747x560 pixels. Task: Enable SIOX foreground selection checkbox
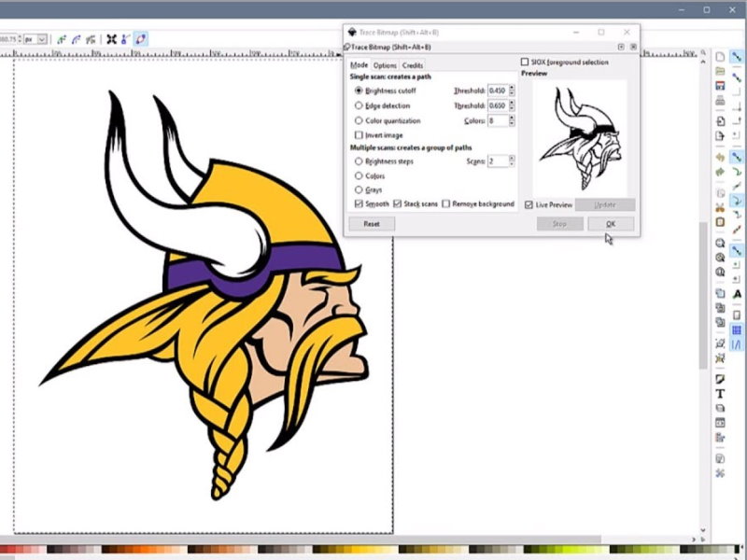[525, 62]
